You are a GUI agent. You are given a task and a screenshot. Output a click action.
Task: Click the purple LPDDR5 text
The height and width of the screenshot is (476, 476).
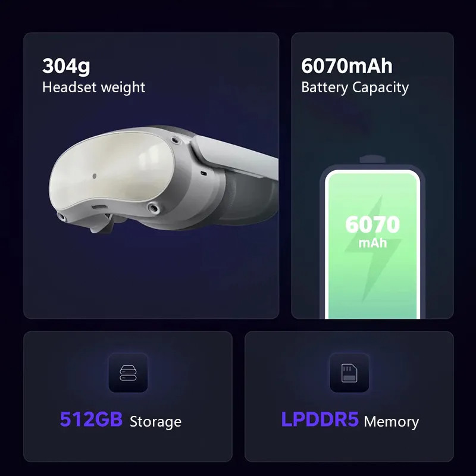tap(320, 419)
